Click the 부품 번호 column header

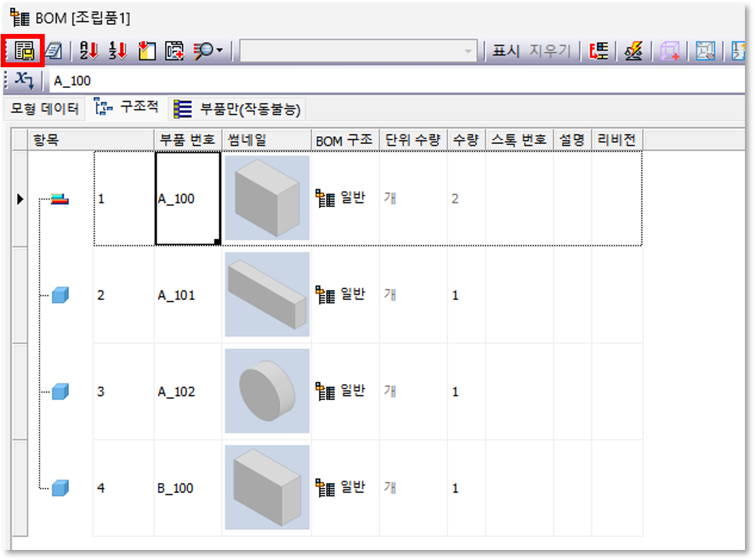[x=187, y=140]
